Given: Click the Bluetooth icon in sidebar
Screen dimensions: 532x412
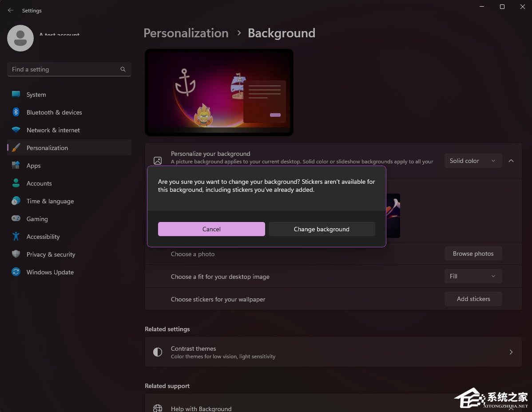Looking at the screenshot, I should (x=16, y=112).
